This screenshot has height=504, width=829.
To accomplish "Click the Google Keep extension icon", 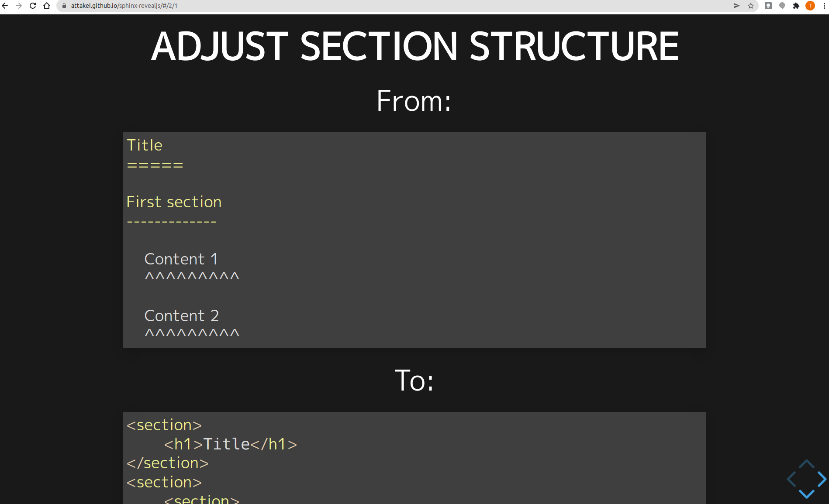I will pos(767,6).
